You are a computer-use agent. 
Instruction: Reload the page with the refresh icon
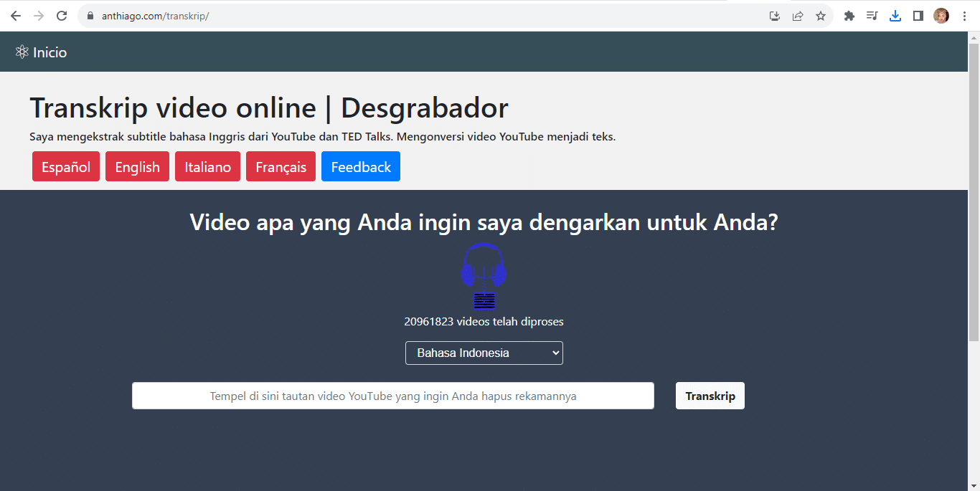62,16
